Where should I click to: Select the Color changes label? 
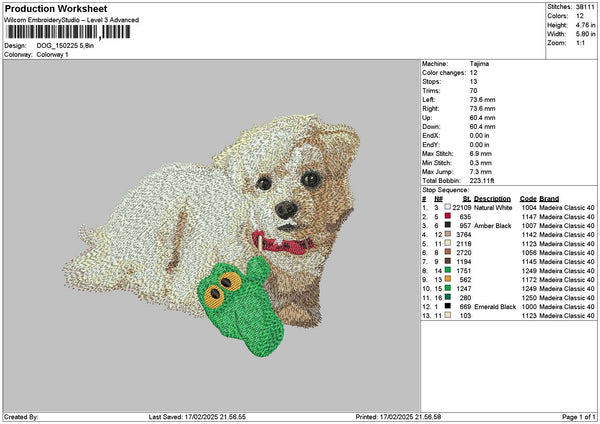(x=444, y=73)
